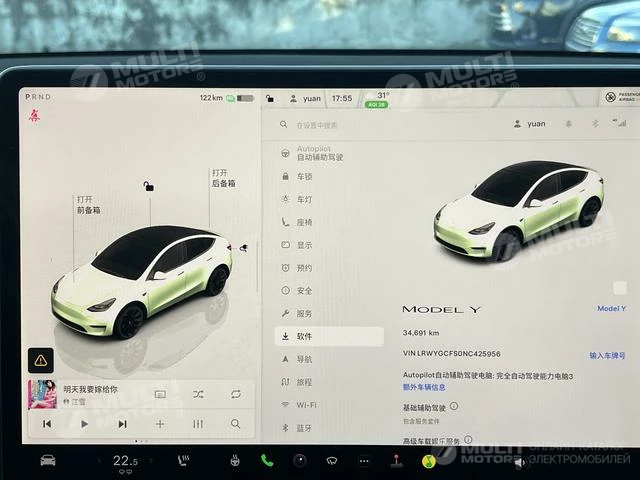The image size is (640, 480).
Task: Skip to previous track
Action: coord(47,424)
